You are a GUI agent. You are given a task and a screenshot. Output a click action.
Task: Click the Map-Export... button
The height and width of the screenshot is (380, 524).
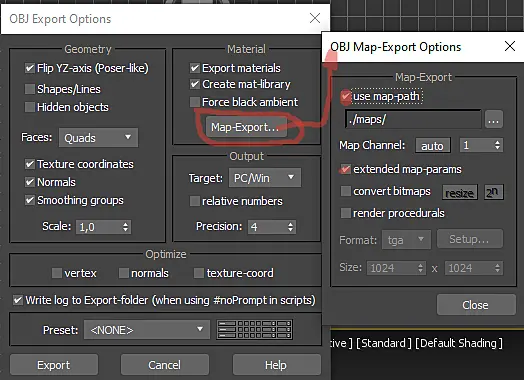pos(247,127)
